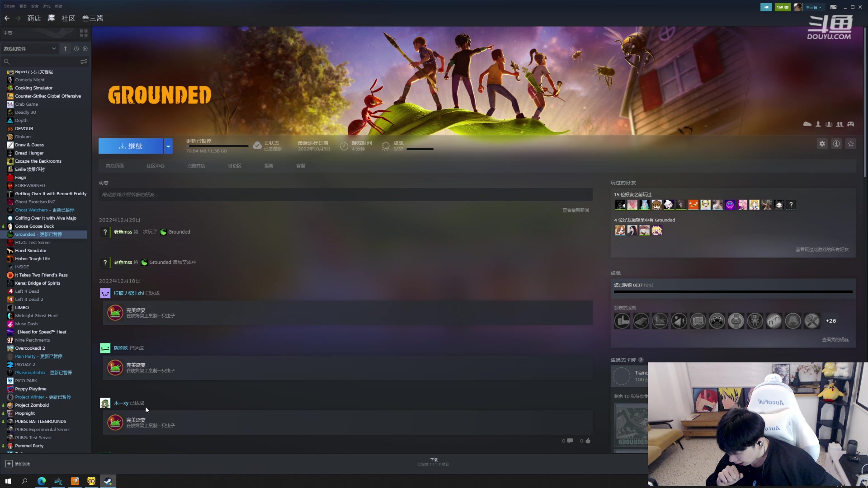
Task: Enter Big Picture mode icon
Action: pyautogui.click(x=833, y=7)
